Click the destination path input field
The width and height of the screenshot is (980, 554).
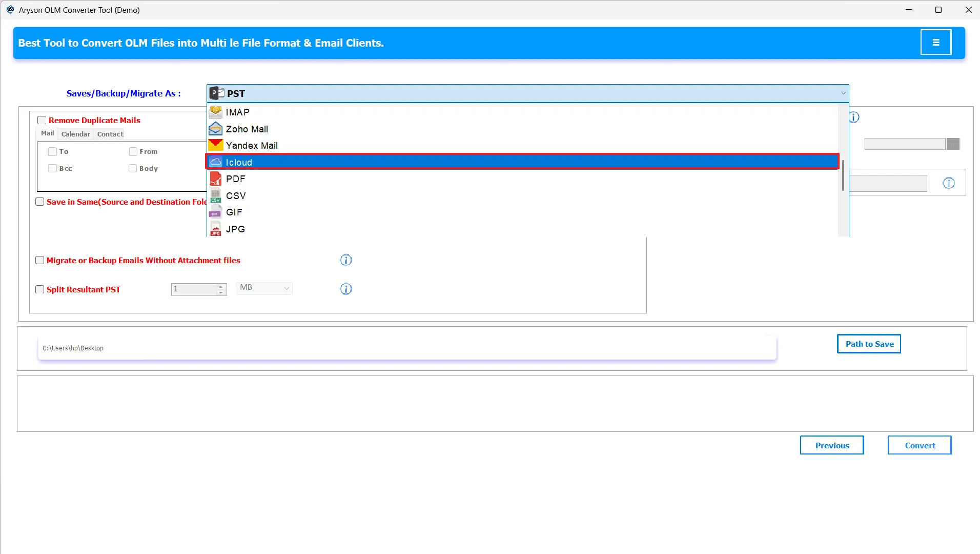405,348
